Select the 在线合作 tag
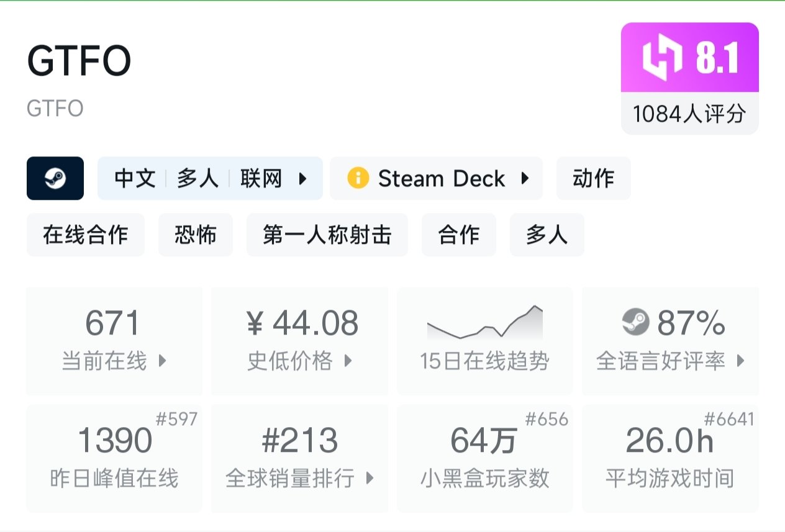 (85, 235)
